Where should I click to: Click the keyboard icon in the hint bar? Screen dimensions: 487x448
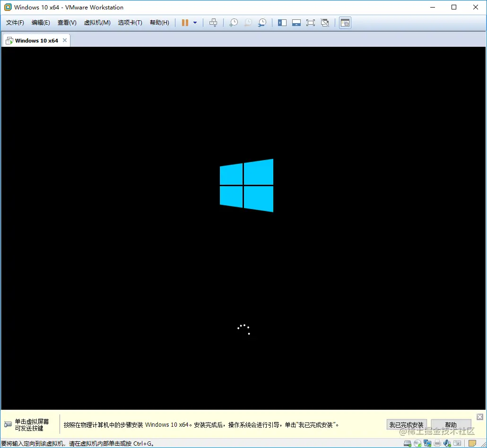click(x=8, y=424)
